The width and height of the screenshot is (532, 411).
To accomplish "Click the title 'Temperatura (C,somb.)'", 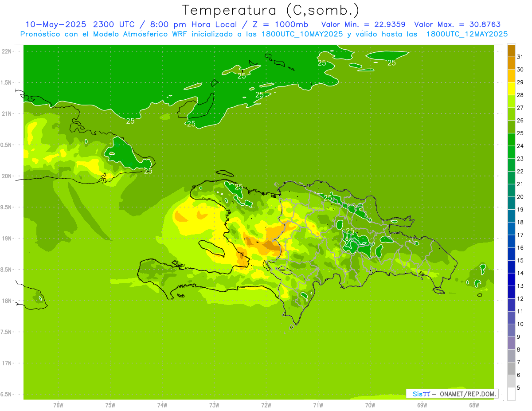I will [x=270, y=11].
